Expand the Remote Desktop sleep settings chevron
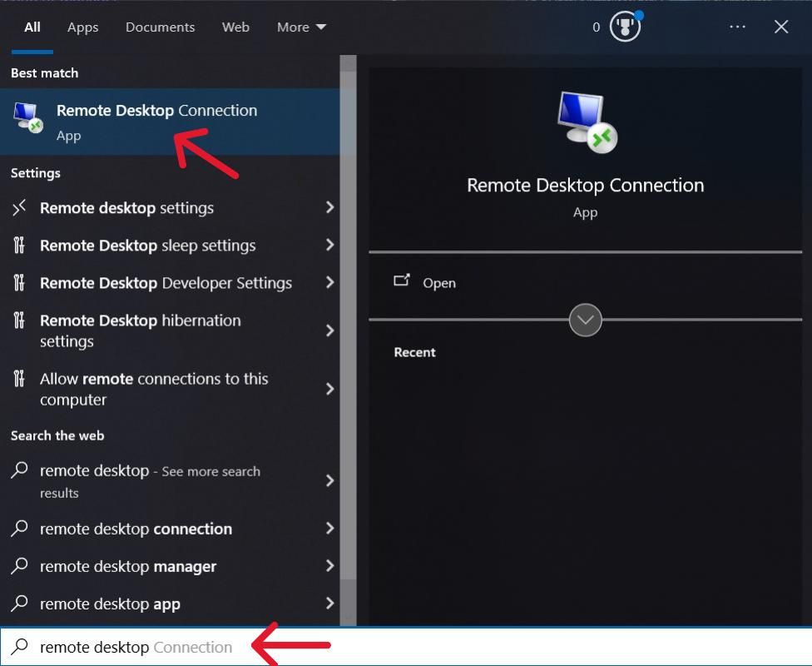Viewport: 812px width, 666px height. (329, 245)
